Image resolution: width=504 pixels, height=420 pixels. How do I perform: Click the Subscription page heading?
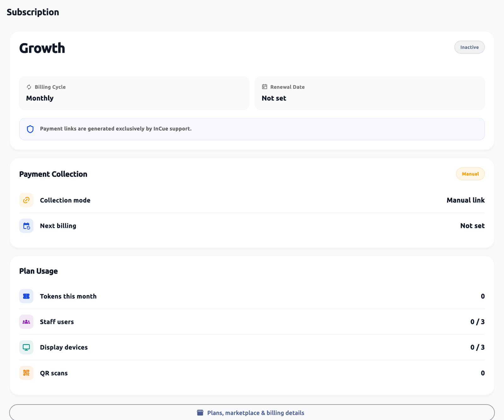33,12
